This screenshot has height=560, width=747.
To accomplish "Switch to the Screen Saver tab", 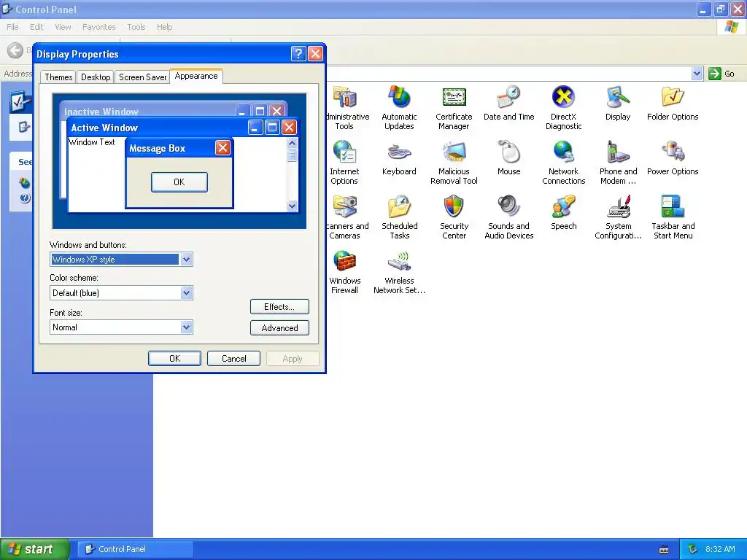I will tap(142, 77).
